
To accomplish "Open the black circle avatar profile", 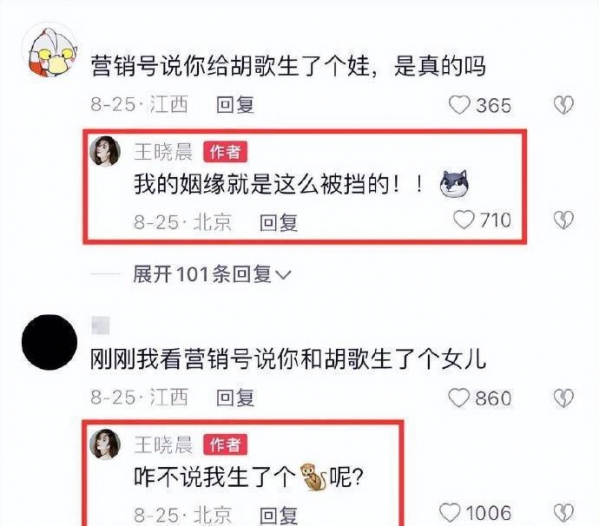I will (x=49, y=342).
